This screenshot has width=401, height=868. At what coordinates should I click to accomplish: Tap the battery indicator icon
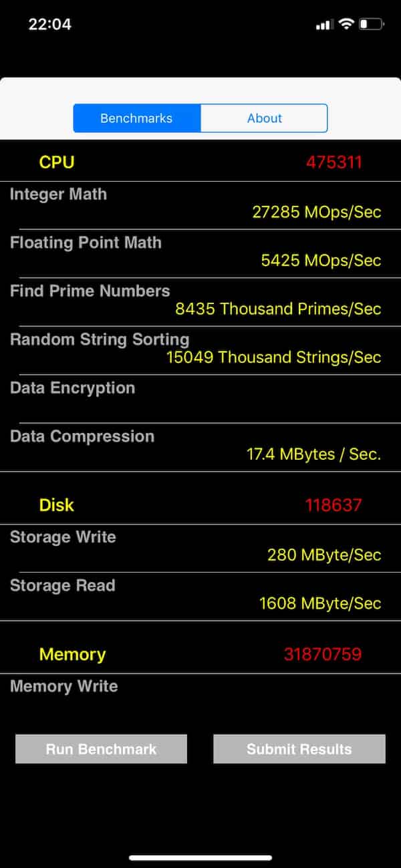(x=371, y=24)
